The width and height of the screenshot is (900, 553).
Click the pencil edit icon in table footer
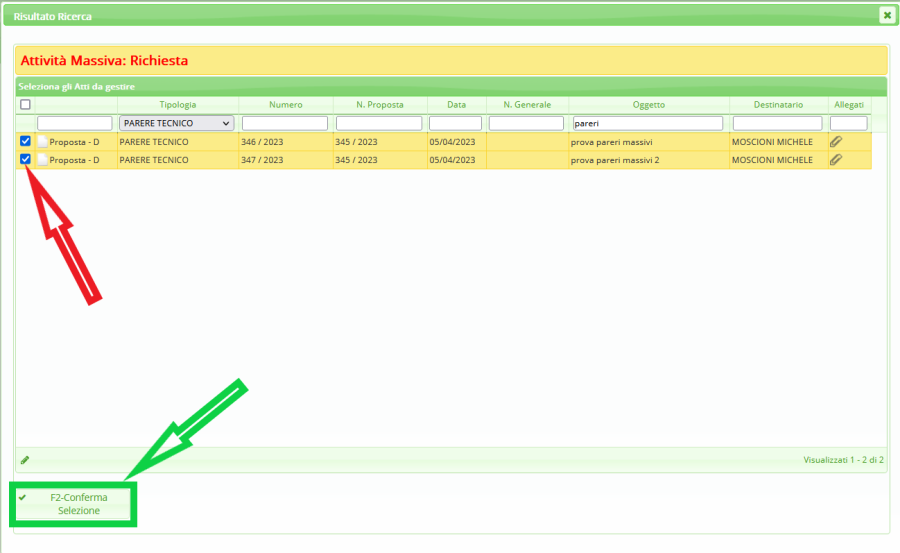click(x=25, y=460)
